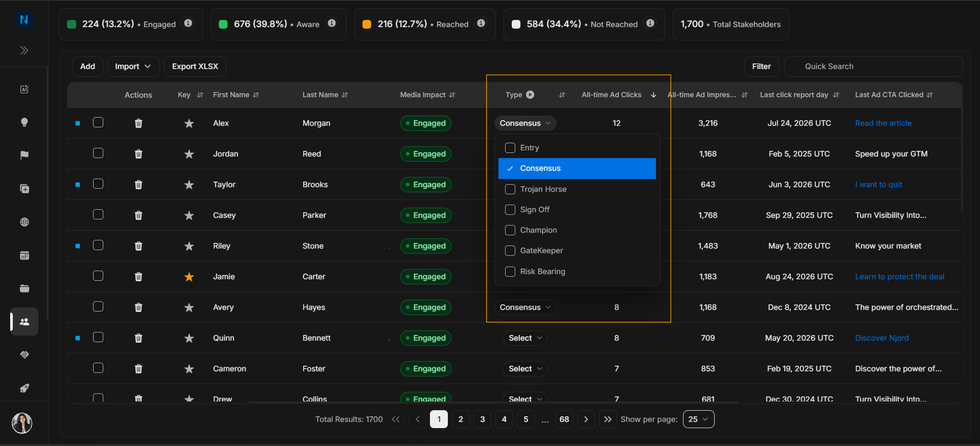Open Cameron Foster's type Select dropdown
This screenshot has height=446, width=980.
(525, 369)
